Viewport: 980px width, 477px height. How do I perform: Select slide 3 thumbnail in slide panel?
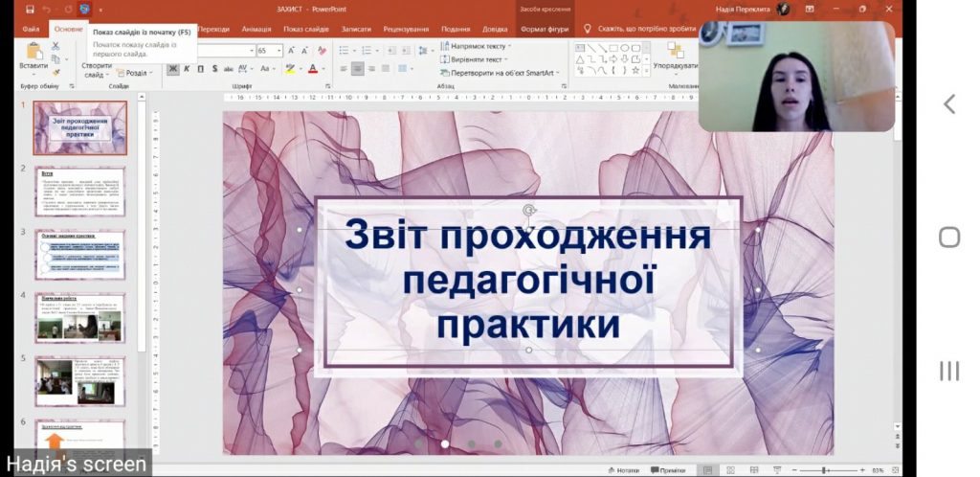(80, 254)
